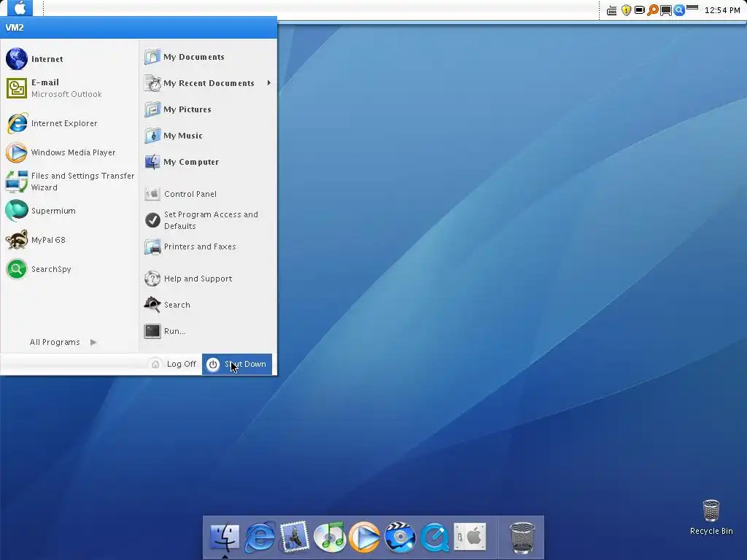Open My Music folder

(x=208, y=136)
